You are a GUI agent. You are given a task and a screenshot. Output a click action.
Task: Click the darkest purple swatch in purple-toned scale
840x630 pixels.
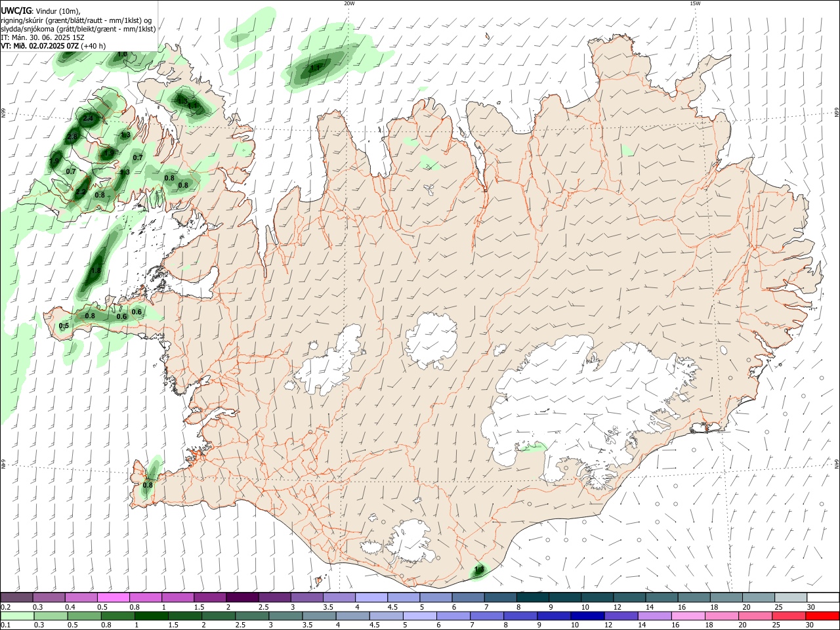coord(241,597)
